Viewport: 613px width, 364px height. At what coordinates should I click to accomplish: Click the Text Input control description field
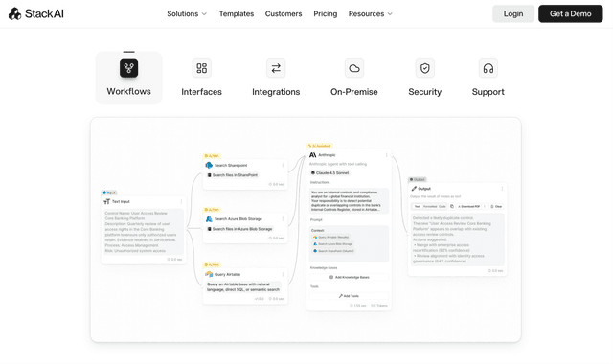144,232
